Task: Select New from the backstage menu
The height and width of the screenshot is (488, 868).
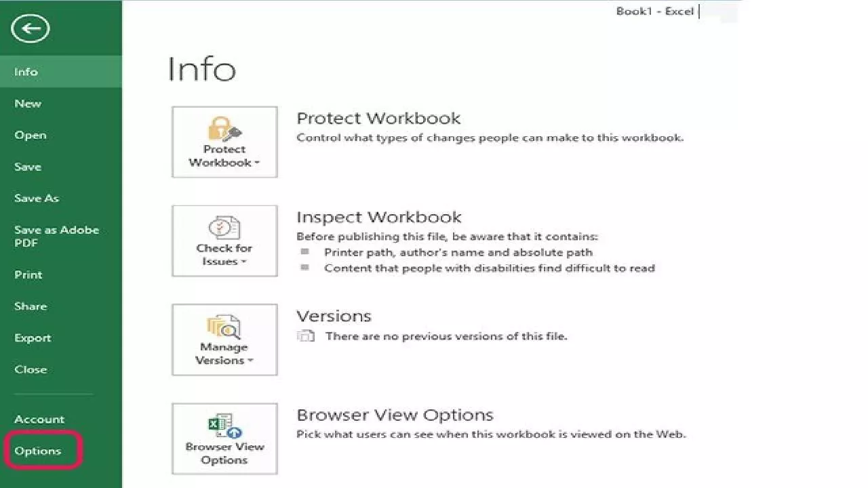Action: pyautogui.click(x=28, y=104)
